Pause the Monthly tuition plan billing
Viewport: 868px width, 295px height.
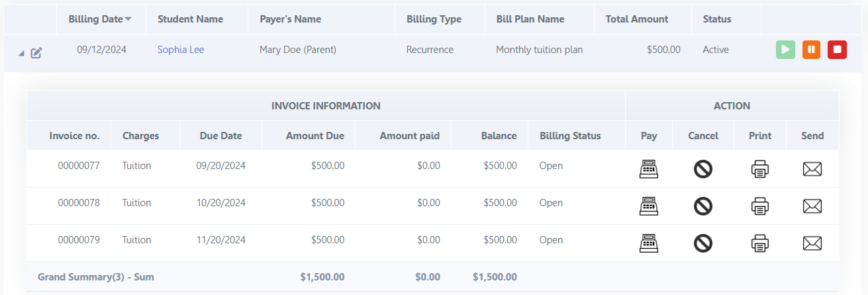point(811,50)
